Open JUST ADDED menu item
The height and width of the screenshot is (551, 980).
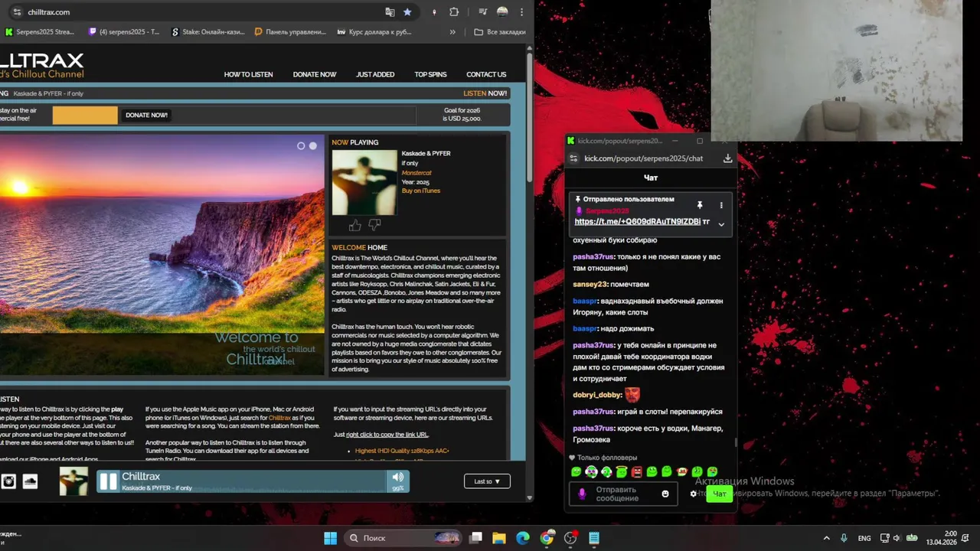click(x=375, y=74)
